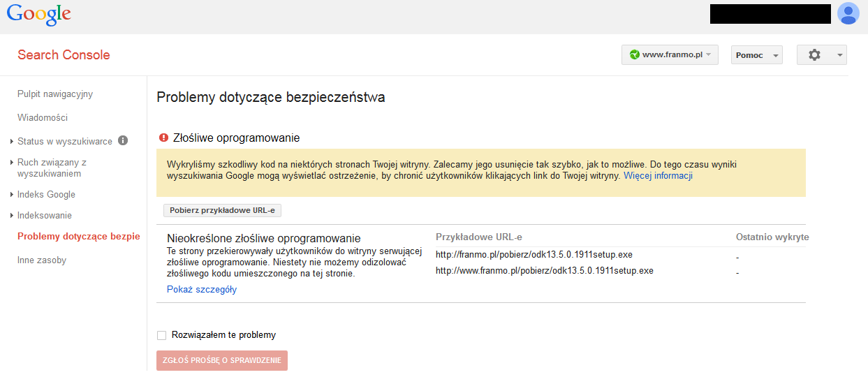Viewport: 868px width, 377px height.
Task: Click Pokaż szczegóły link
Action: click(202, 290)
